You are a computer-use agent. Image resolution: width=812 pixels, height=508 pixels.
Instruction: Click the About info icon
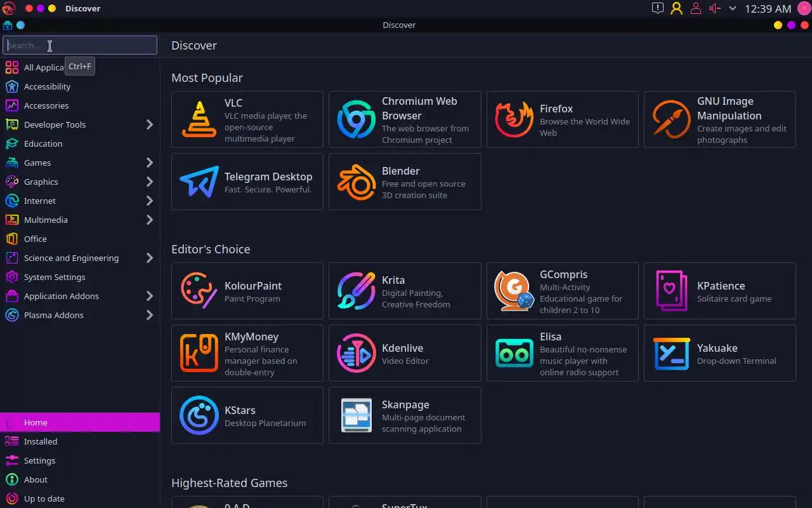(x=11, y=479)
